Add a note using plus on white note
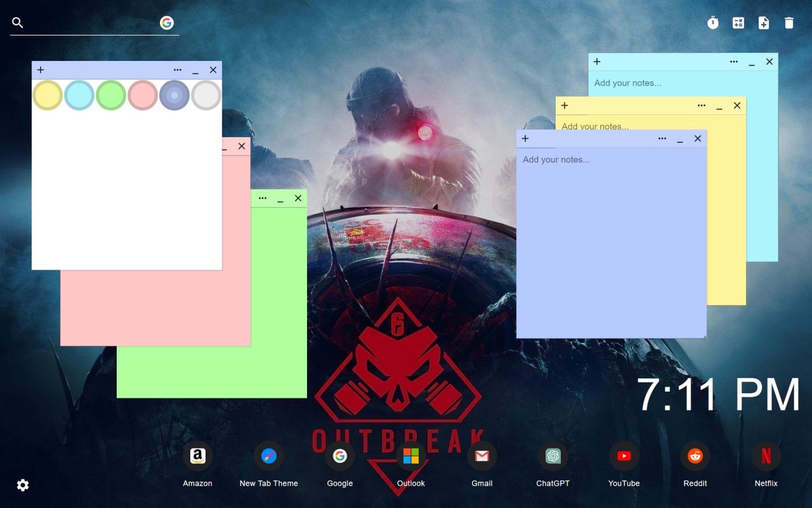This screenshot has height=508, width=812. [41, 70]
